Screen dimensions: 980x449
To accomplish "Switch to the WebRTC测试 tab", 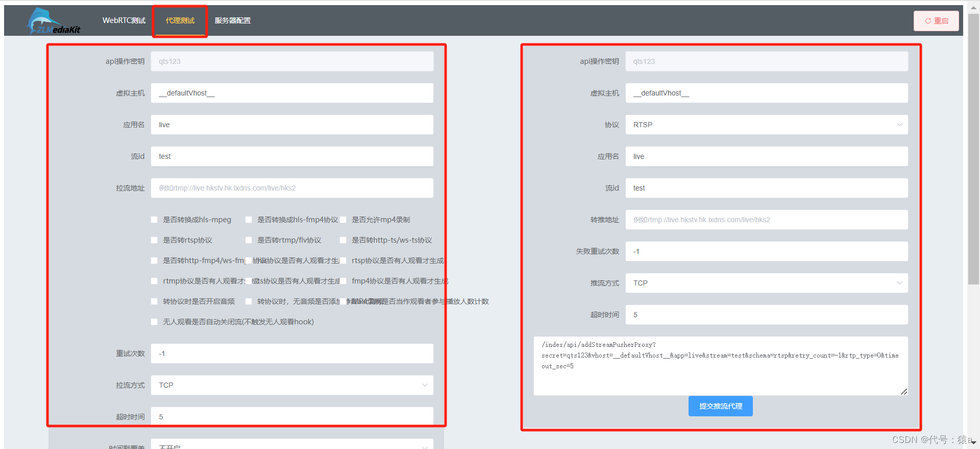I will coord(124,20).
